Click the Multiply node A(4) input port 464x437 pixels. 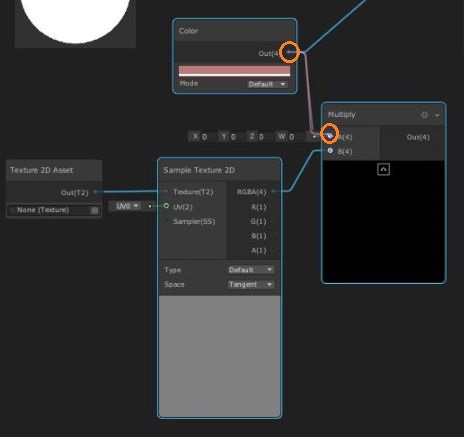point(330,136)
